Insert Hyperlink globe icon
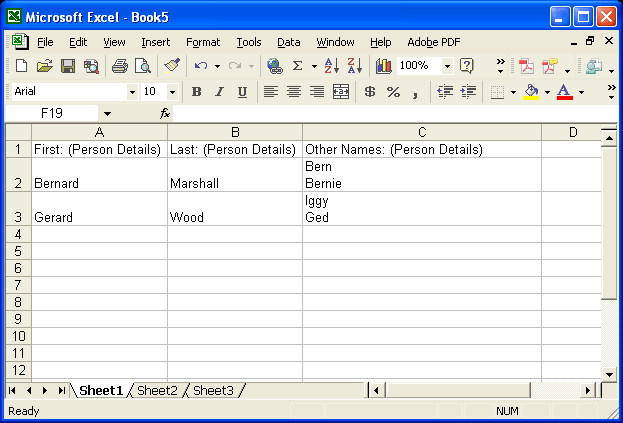Viewport: 623px width, 423px height. 275,66
